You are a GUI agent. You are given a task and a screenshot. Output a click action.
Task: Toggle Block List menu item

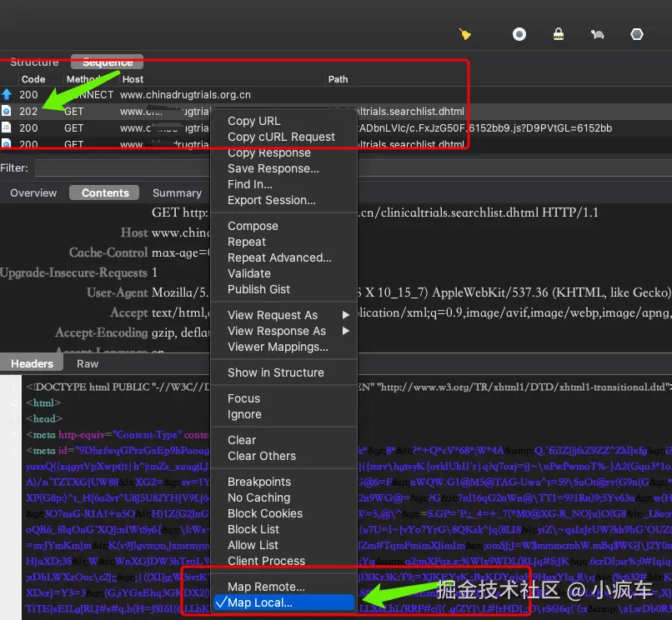[x=283, y=529]
